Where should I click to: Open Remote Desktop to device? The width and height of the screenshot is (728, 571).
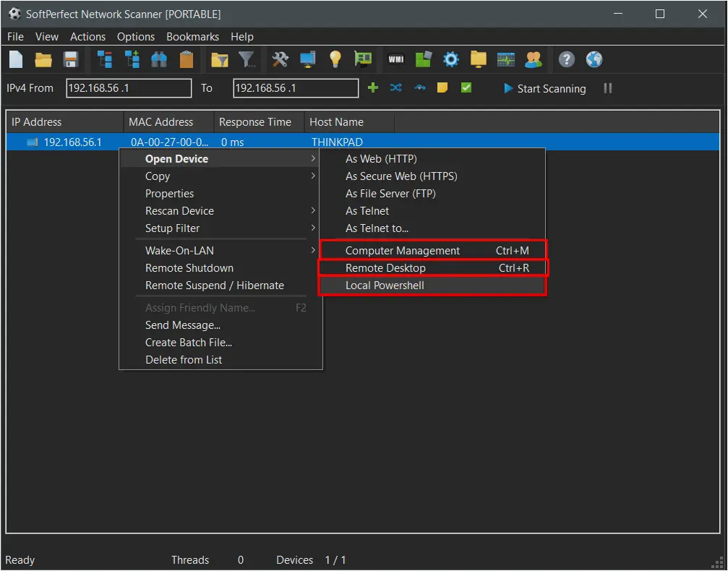[432, 268]
